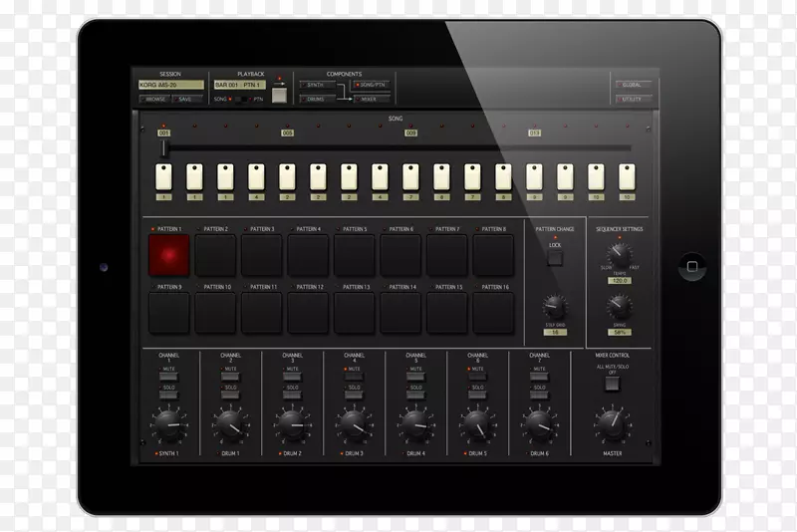Mute Channel 2 (DRUM 1)
The width and height of the screenshot is (797, 532).
[x=230, y=377]
